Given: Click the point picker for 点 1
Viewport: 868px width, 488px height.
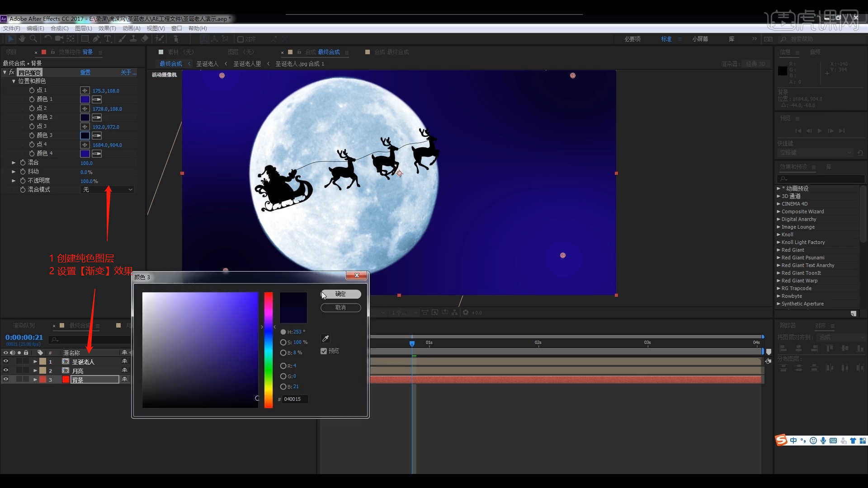Looking at the screenshot, I should 85,90.
